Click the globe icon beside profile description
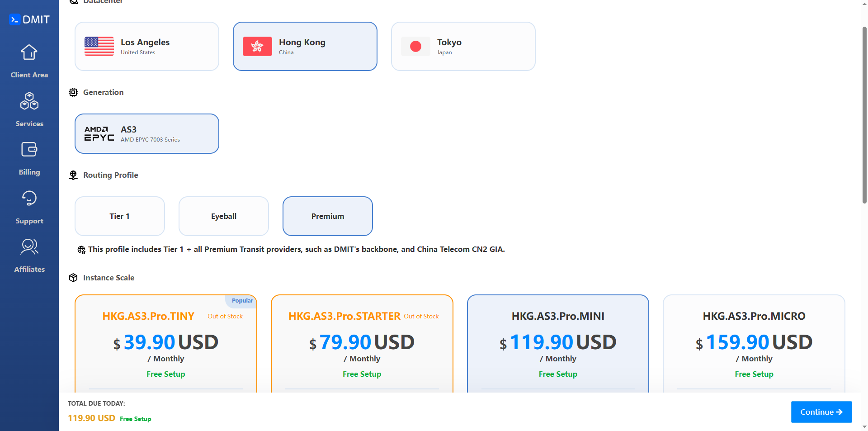This screenshot has height=431, width=868. [x=81, y=250]
